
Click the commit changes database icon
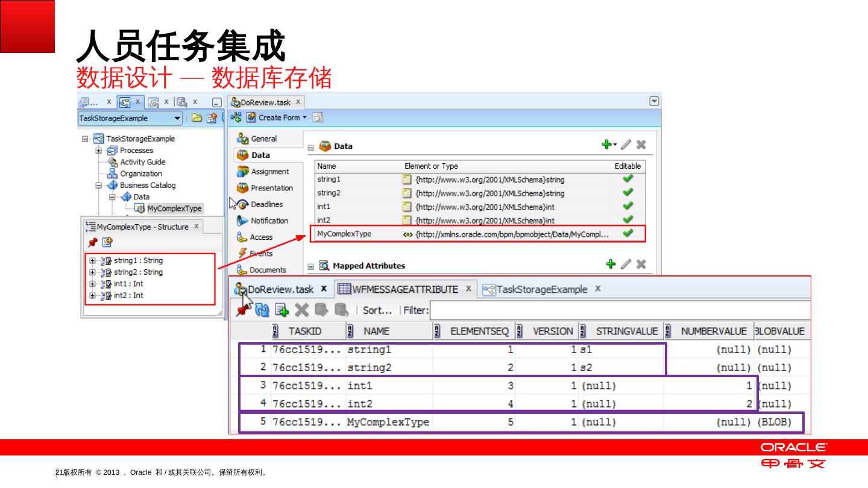[x=321, y=310]
